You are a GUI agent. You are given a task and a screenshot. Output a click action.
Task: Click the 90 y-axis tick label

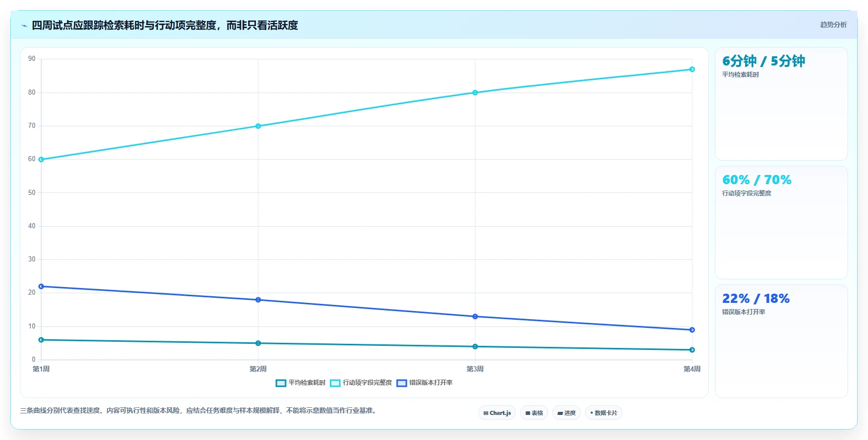(32, 59)
